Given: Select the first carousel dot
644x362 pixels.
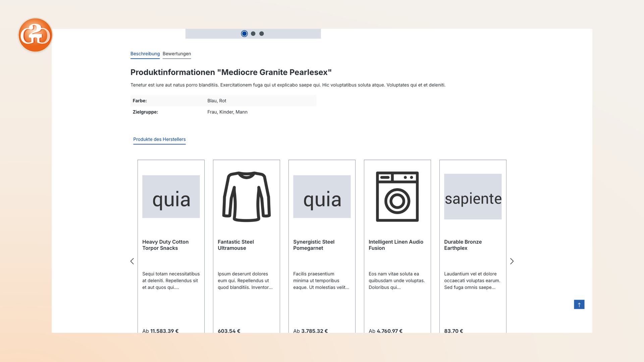Looking at the screenshot, I should 244,34.
